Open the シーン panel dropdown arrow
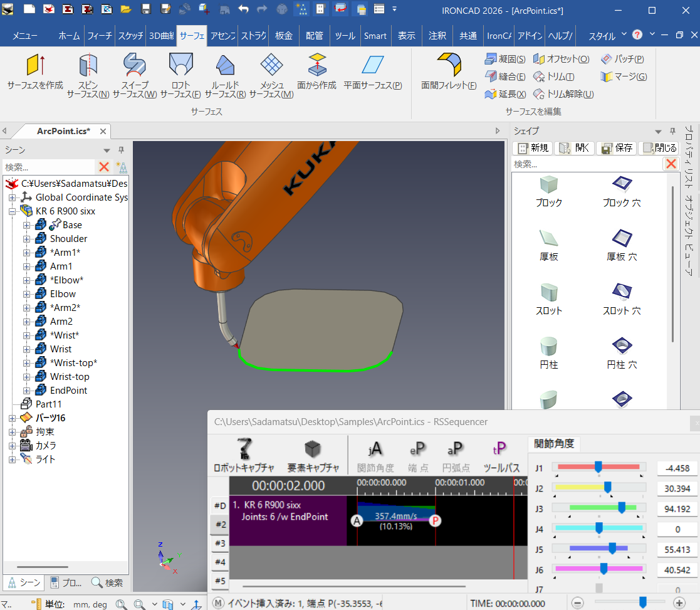The height and width of the screenshot is (610, 700). (107, 150)
